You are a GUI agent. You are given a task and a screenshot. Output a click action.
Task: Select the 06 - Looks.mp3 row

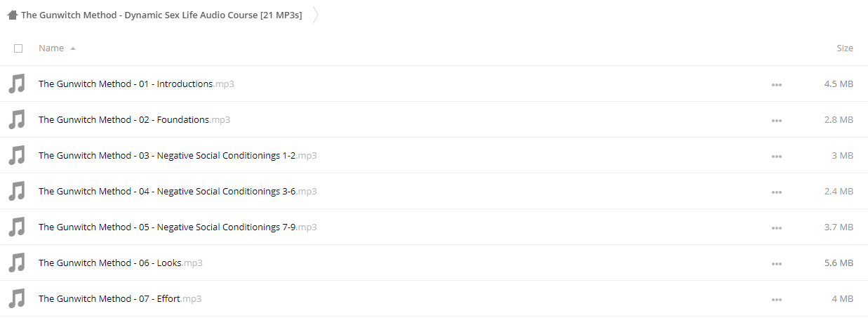[434, 263]
